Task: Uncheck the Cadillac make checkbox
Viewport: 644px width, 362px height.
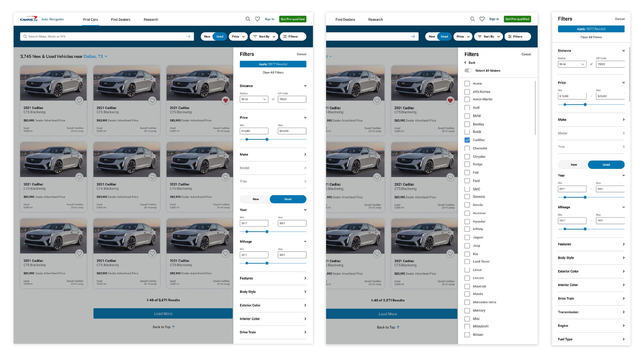Action: click(467, 140)
